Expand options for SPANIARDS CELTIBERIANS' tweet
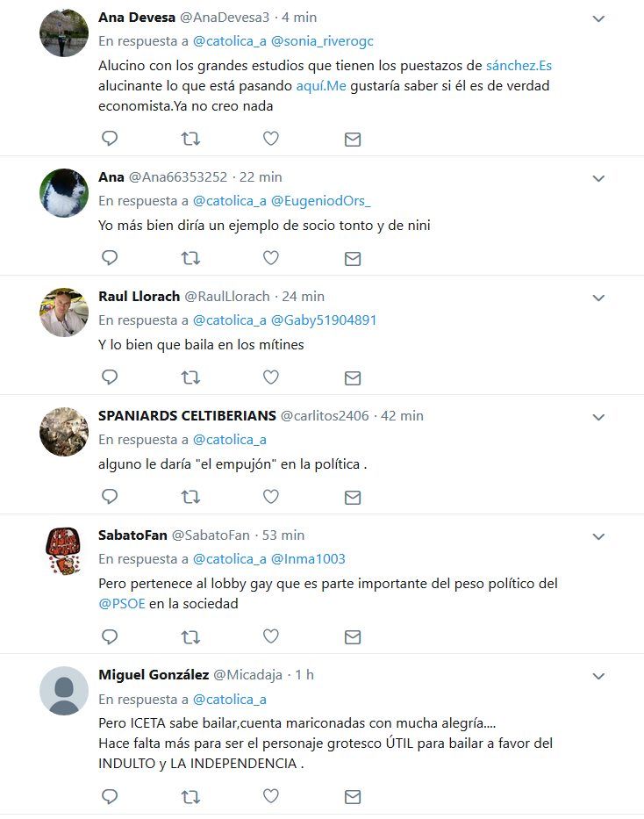The image size is (644, 819). [598, 417]
